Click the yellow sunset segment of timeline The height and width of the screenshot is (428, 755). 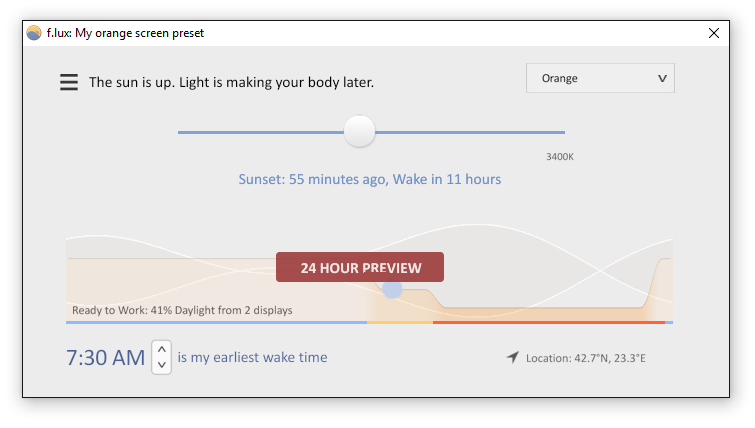[400, 322]
